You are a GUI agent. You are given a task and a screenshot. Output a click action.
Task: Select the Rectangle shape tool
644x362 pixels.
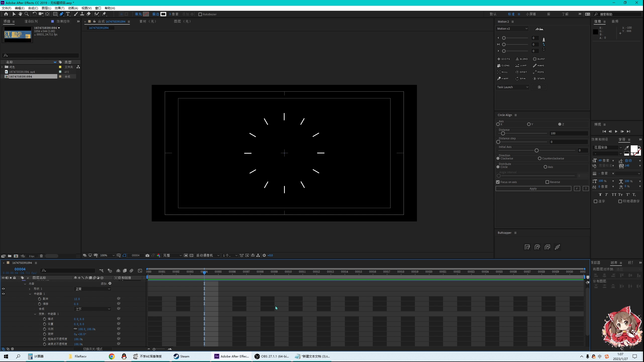pyautogui.click(x=55, y=14)
